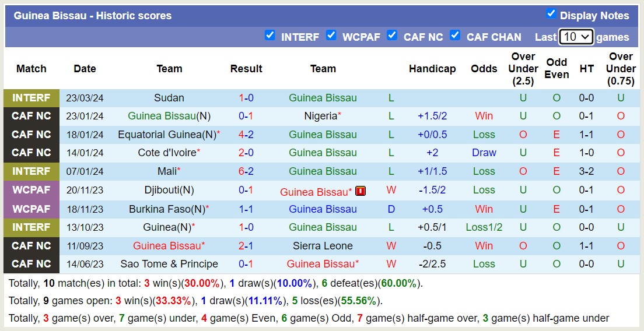Click the Handicap column header
The width and height of the screenshot is (644, 331).
(432, 69)
